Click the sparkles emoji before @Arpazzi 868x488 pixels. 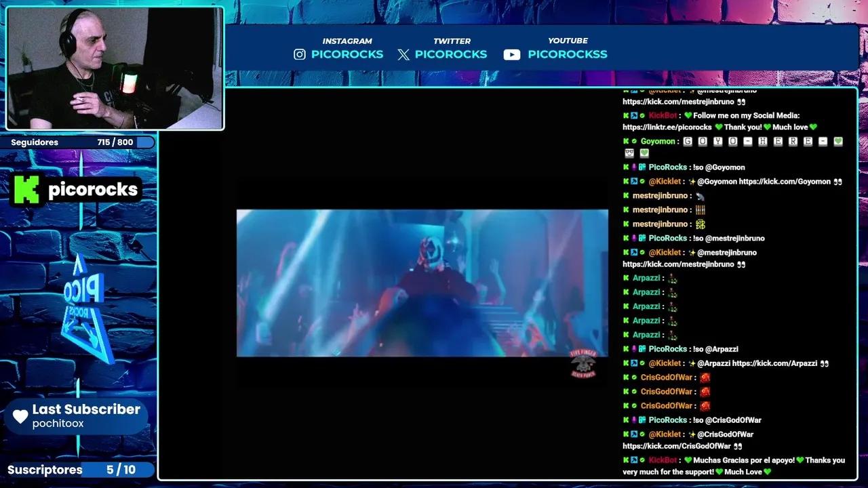[692, 363]
